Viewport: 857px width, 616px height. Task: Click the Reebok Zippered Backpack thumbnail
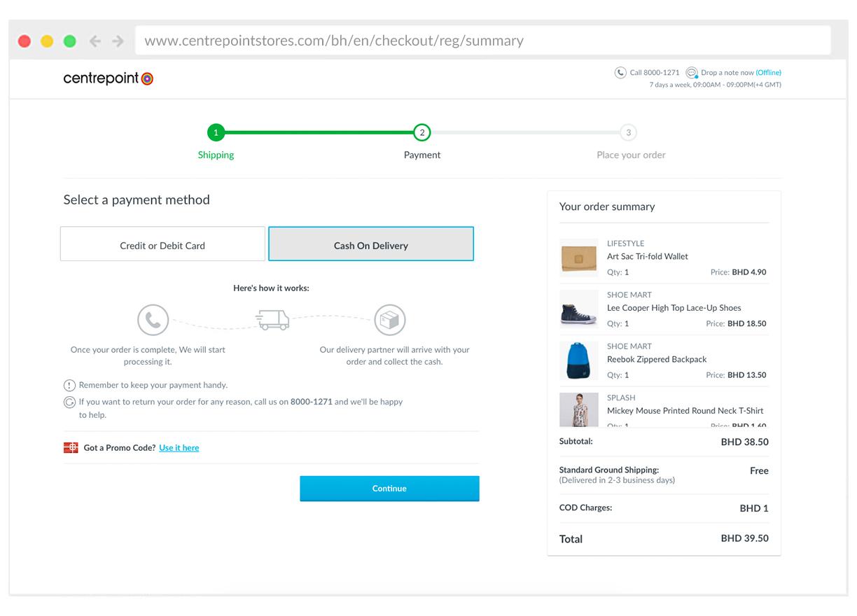pos(578,360)
